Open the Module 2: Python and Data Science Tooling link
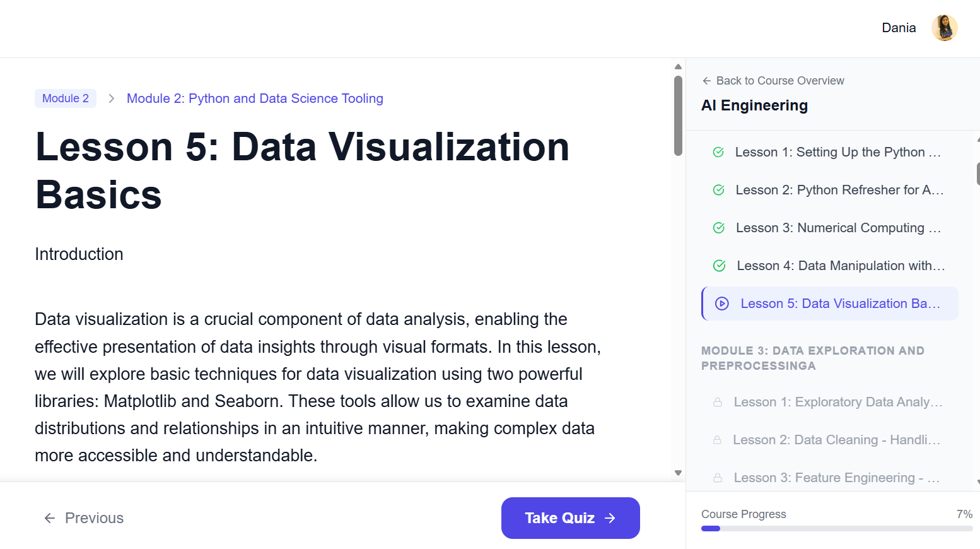980x549 pixels. tap(255, 98)
